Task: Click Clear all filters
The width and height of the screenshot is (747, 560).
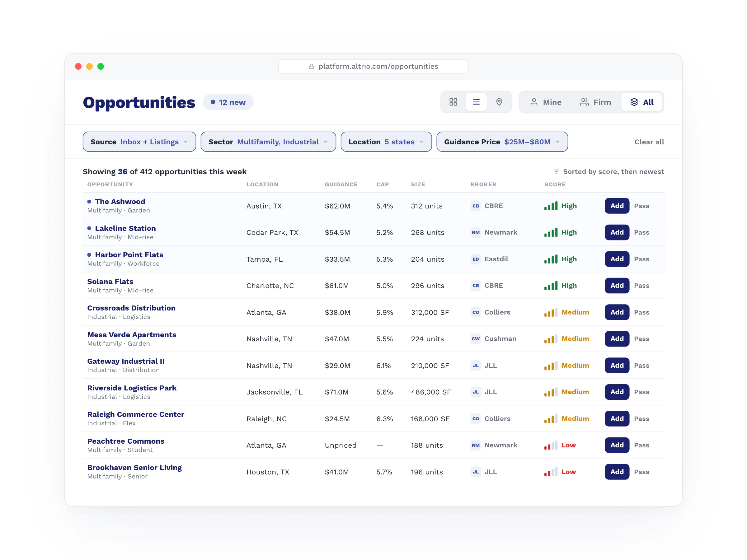Action: 649,142
